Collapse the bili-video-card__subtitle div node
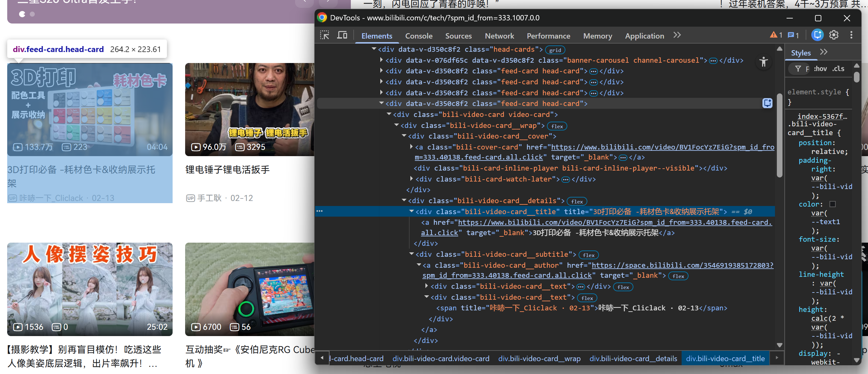The height and width of the screenshot is (374, 868). coord(411,254)
